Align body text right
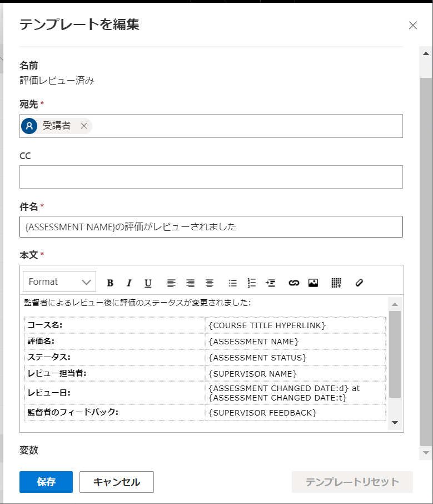 [190, 283]
